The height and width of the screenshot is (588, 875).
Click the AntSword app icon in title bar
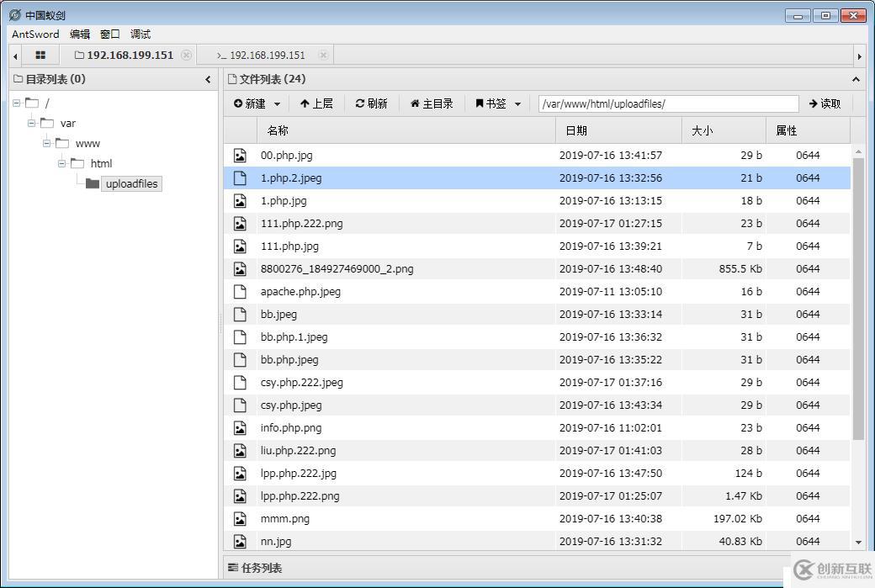pyautogui.click(x=15, y=15)
